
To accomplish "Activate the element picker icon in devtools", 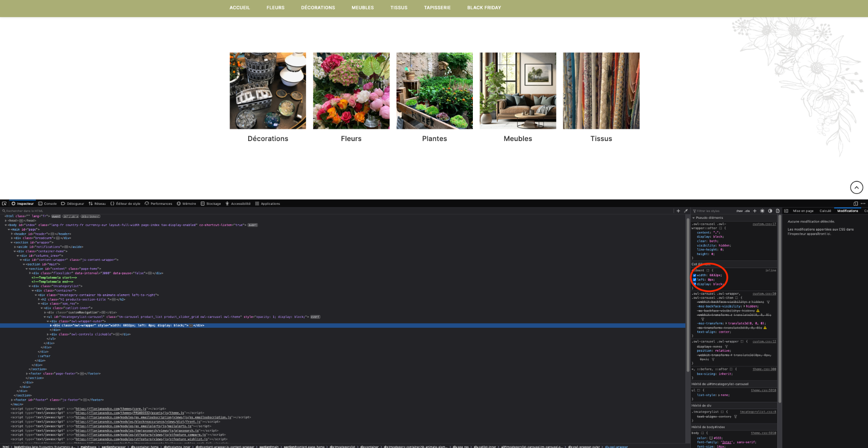I will 4,203.
